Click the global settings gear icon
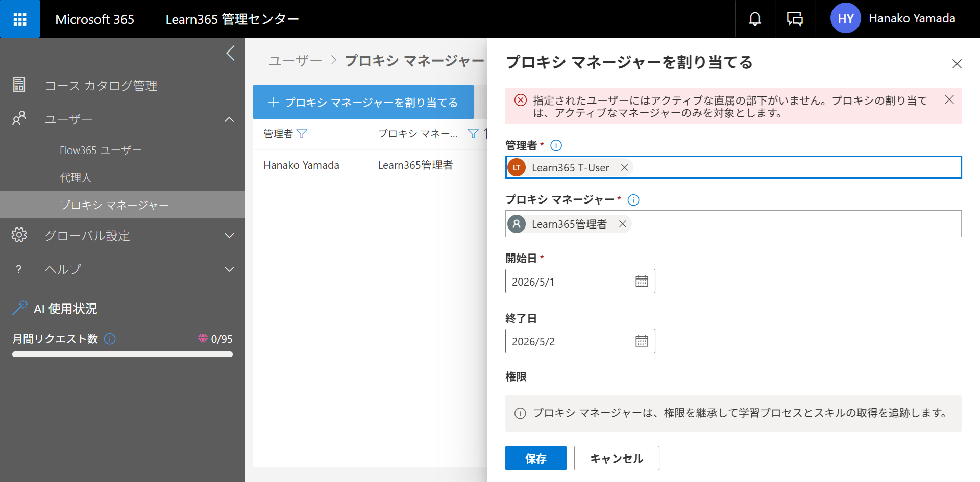The width and height of the screenshot is (980, 482). [19, 235]
